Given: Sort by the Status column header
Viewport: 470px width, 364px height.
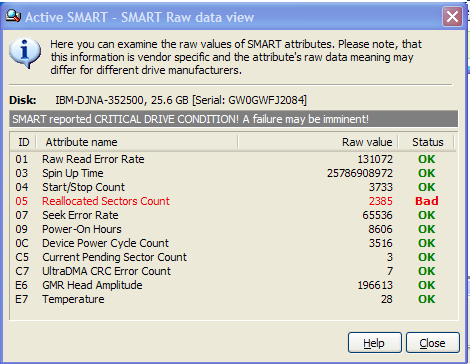Looking at the screenshot, I should [426, 142].
